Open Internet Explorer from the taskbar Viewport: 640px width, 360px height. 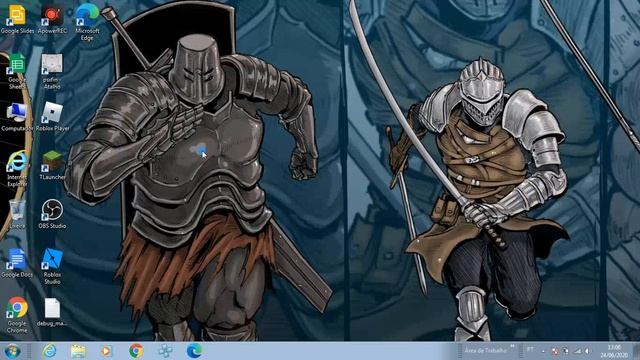point(49,351)
